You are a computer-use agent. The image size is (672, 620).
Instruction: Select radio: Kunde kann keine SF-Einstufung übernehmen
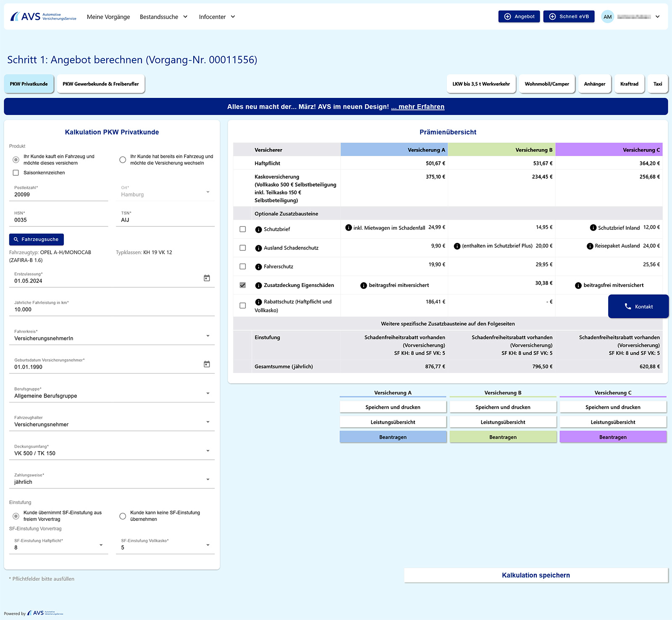pos(123,516)
